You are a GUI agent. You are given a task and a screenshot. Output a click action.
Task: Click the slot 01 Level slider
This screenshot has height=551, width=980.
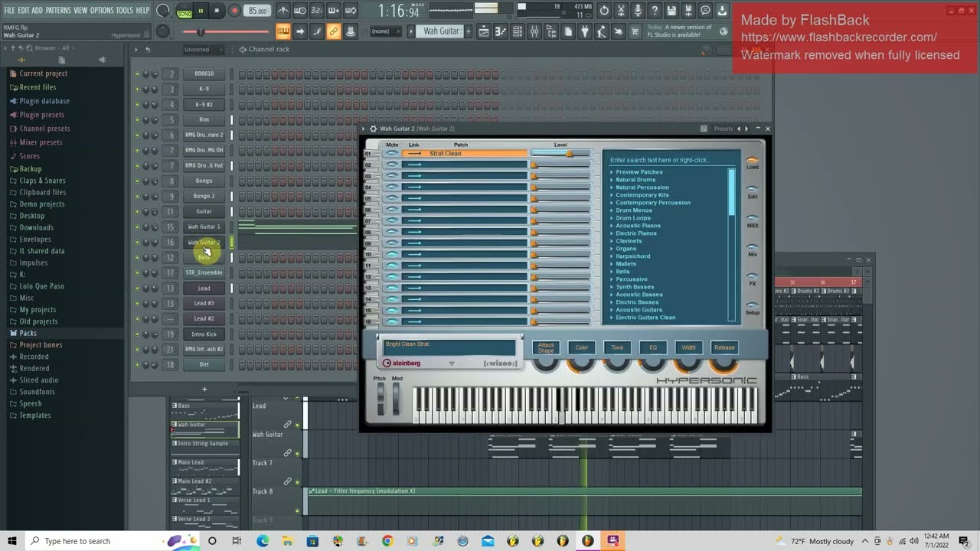pyautogui.click(x=560, y=154)
